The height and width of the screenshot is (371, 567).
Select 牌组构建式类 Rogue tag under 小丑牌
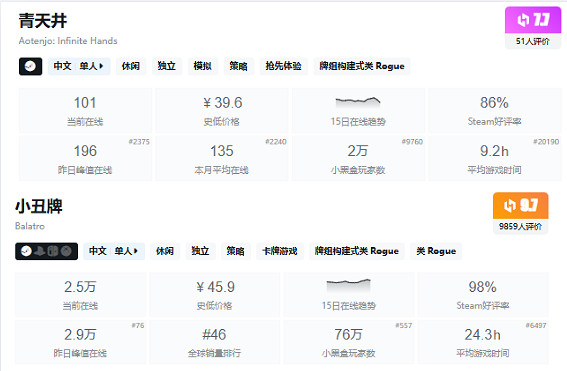pos(357,251)
